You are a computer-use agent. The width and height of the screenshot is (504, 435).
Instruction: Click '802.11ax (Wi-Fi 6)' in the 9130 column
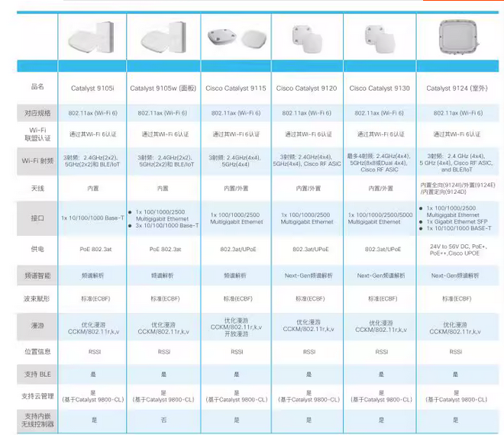[380, 113]
